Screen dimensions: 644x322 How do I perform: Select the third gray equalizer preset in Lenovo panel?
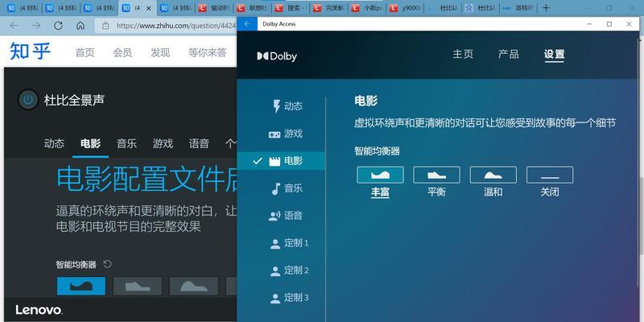[x=194, y=286]
